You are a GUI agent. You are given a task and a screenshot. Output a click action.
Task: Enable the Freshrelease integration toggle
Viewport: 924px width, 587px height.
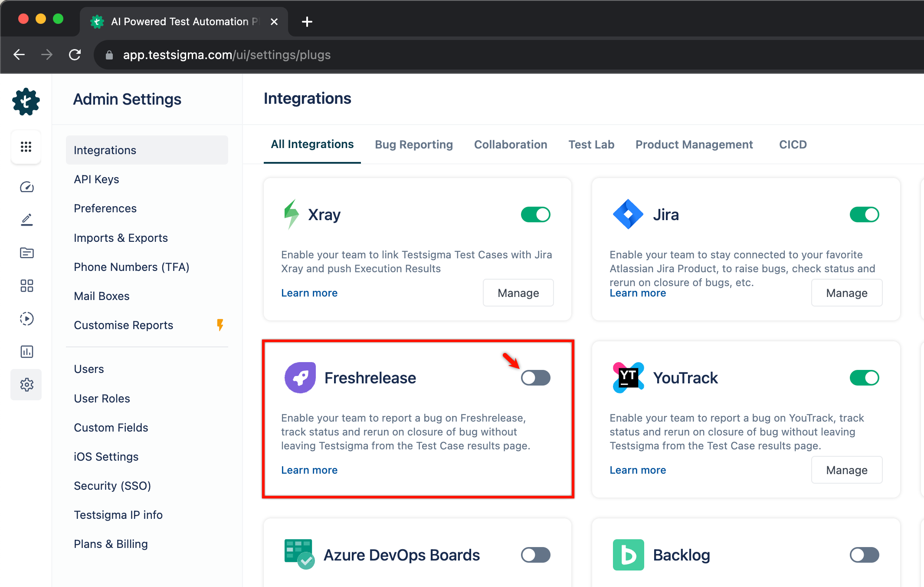(x=535, y=378)
